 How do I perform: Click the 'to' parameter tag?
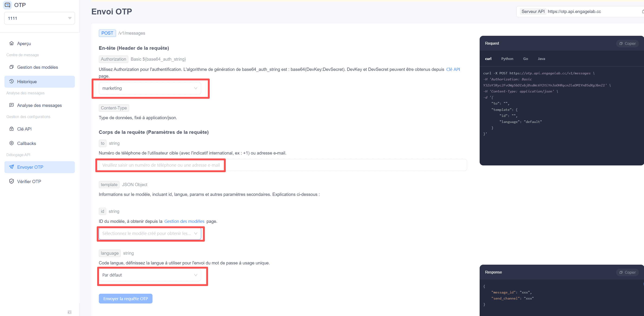(103, 143)
